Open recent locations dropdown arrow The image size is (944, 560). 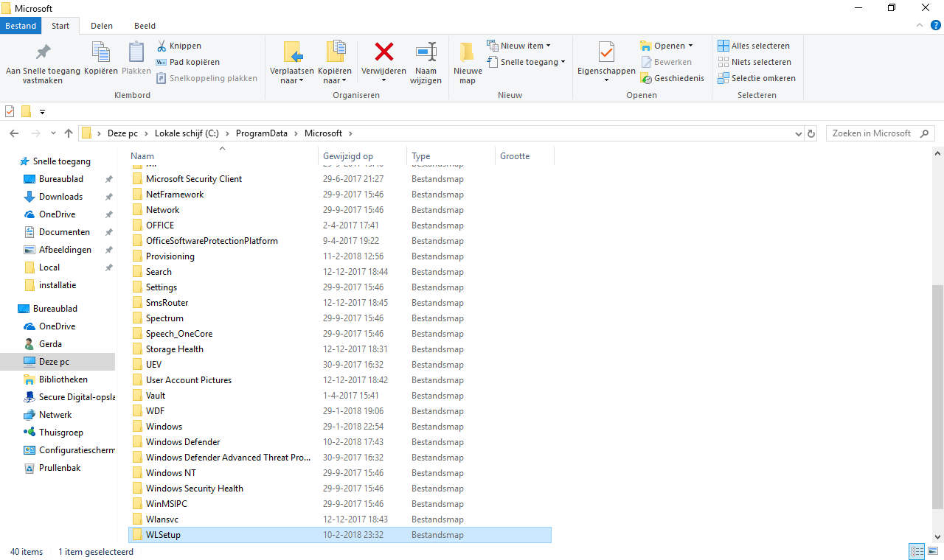[53, 133]
